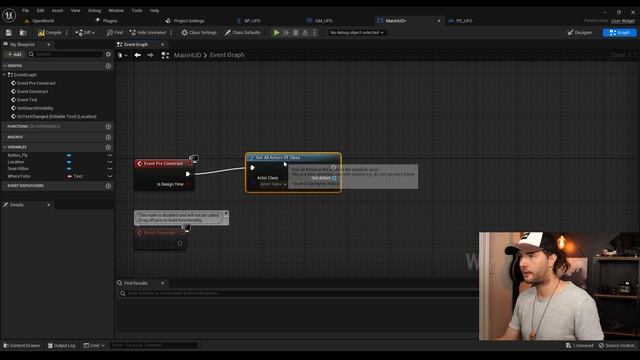640x360 pixels.
Task: Open the View menu
Action: point(76,11)
